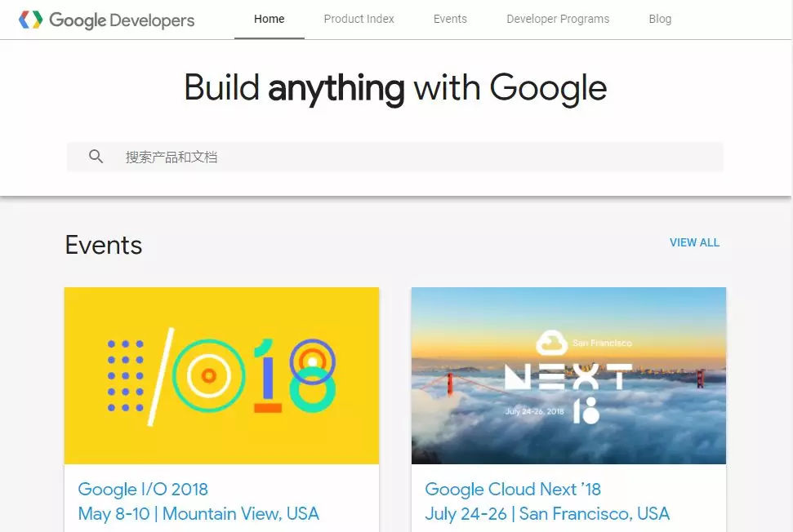Click VIEW ALL events link

click(x=694, y=242)
